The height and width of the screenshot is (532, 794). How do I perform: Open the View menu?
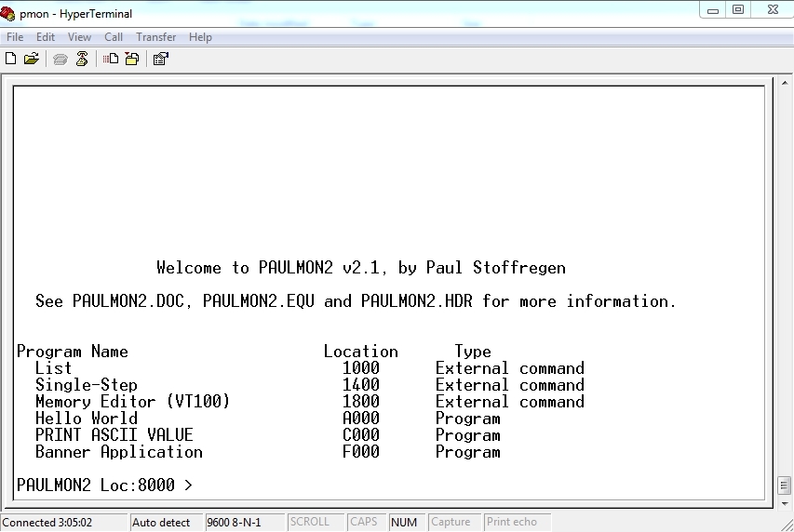[79, 37]
